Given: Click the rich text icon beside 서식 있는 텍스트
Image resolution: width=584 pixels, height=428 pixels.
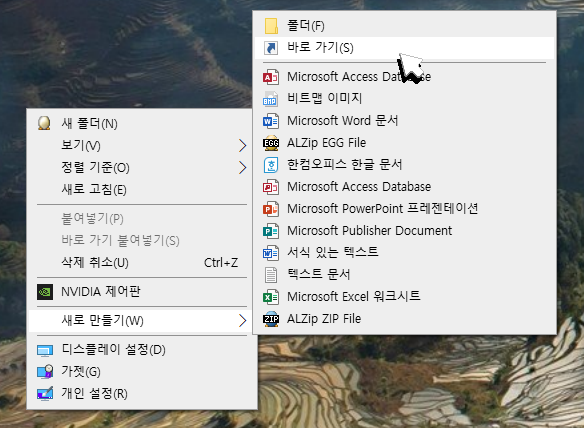Looking at the screenshot, I should (x=271, y=253).
